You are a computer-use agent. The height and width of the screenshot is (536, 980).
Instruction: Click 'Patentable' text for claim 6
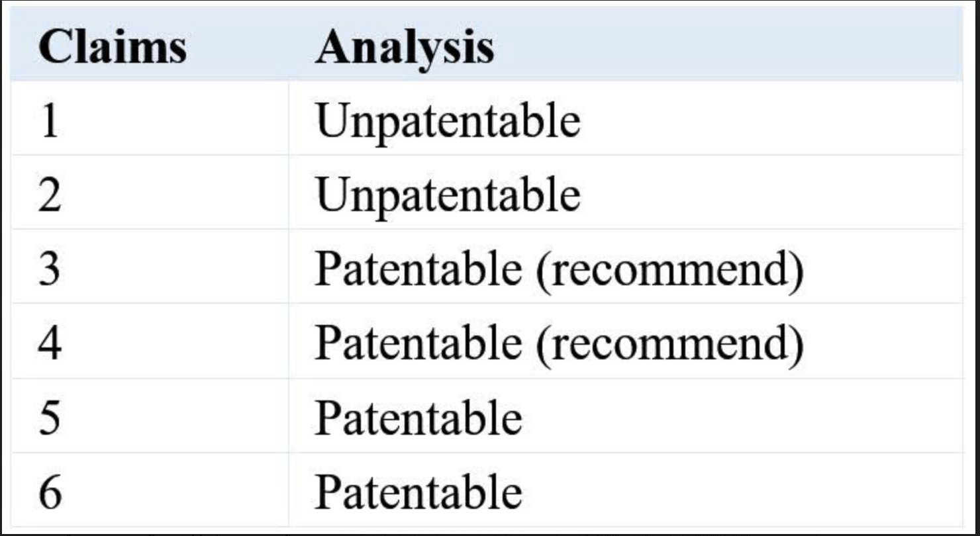tap(418, 492)
